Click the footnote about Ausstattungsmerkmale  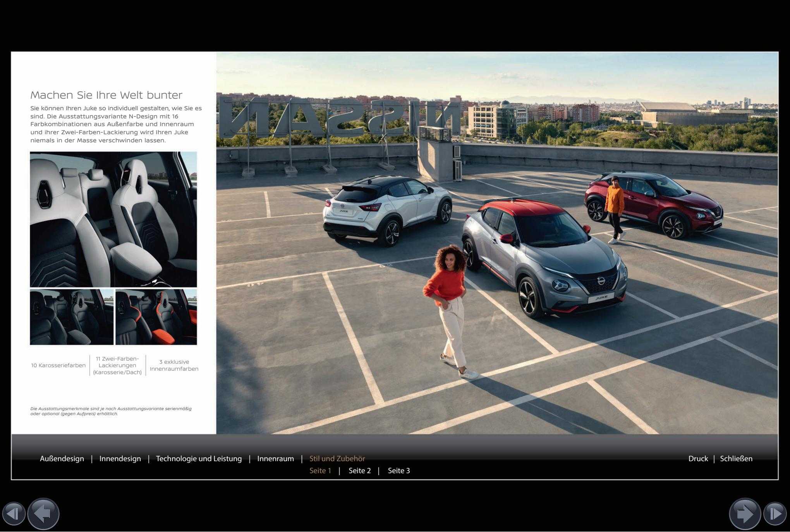click(111, 411)
